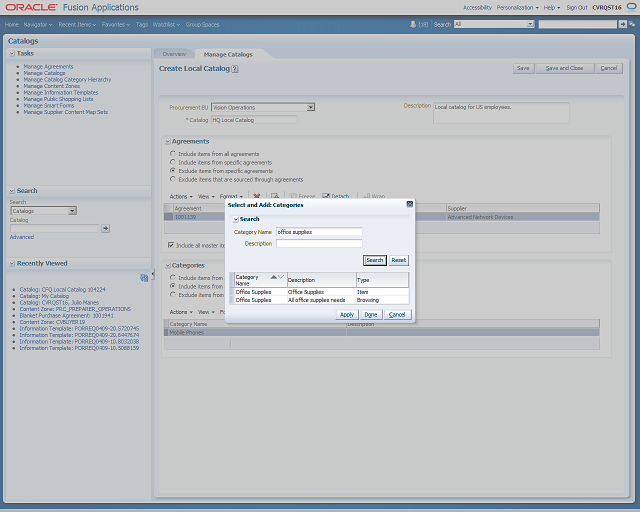The width and height of the screenshot is (640, 512).
Task: Open Favorites menu
Action: coord(116,24)
